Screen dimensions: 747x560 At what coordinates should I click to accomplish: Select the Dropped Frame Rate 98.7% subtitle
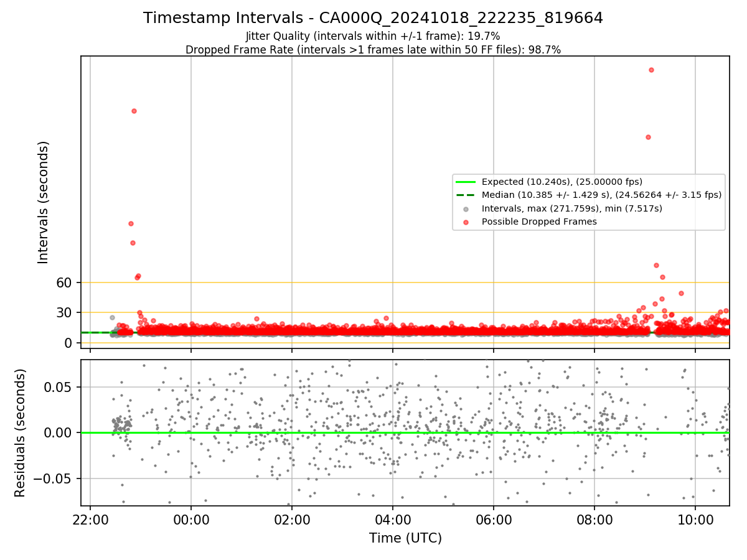click(373, 50)
